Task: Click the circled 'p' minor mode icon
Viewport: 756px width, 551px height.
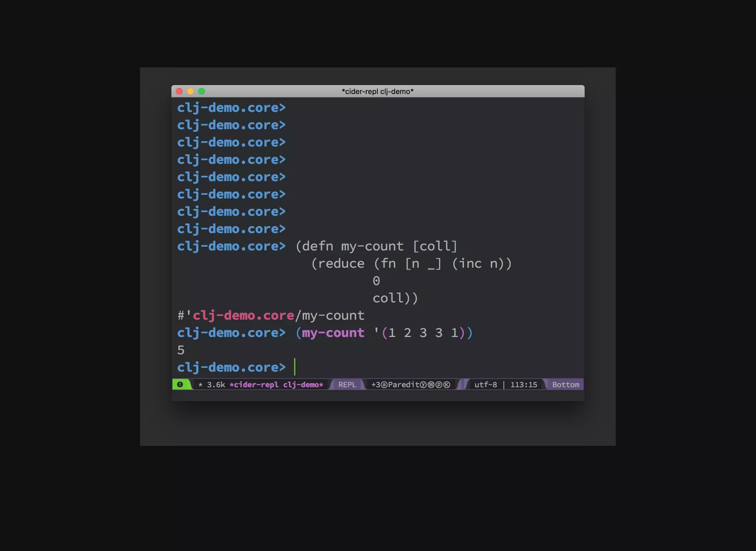Action: coord(439,385)
